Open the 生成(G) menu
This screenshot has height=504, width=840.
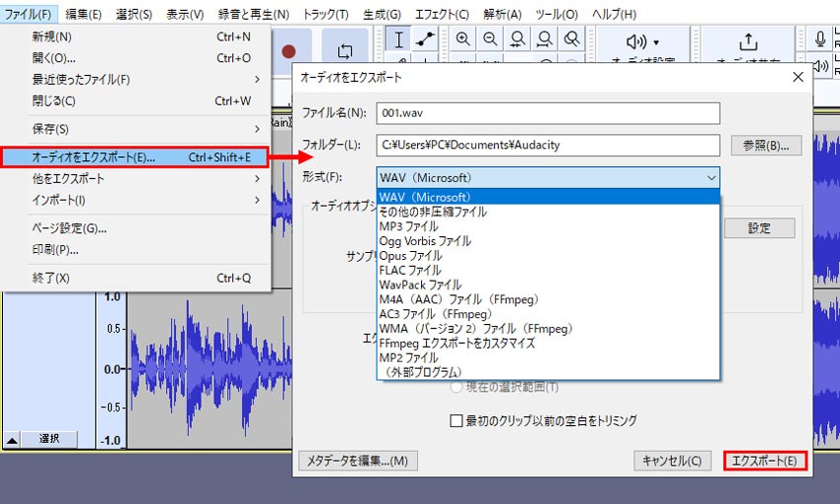tap(381, 14)
